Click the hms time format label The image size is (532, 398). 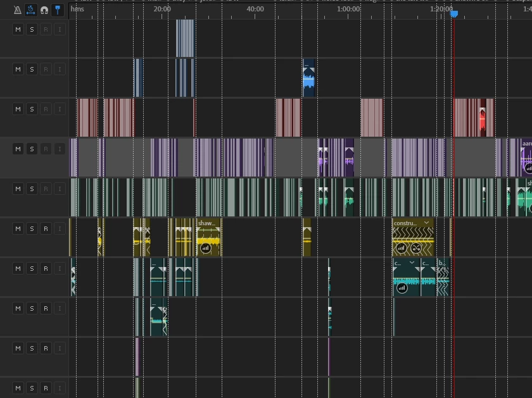click(77, 9)
